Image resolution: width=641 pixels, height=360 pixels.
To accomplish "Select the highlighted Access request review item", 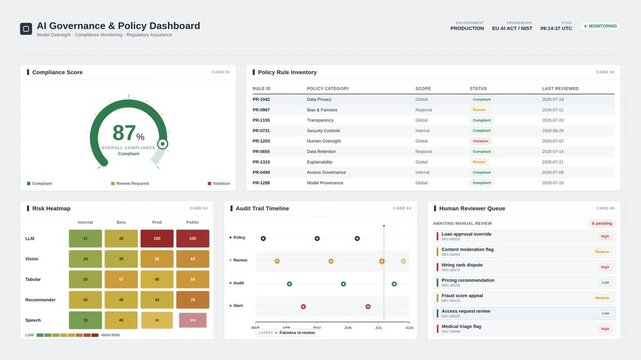I will point(524,313).
